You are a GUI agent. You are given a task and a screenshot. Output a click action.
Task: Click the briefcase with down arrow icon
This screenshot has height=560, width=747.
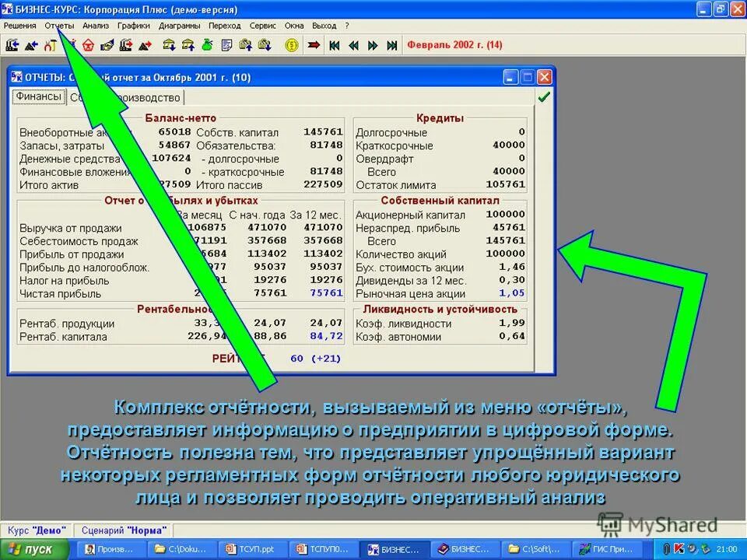265,45
